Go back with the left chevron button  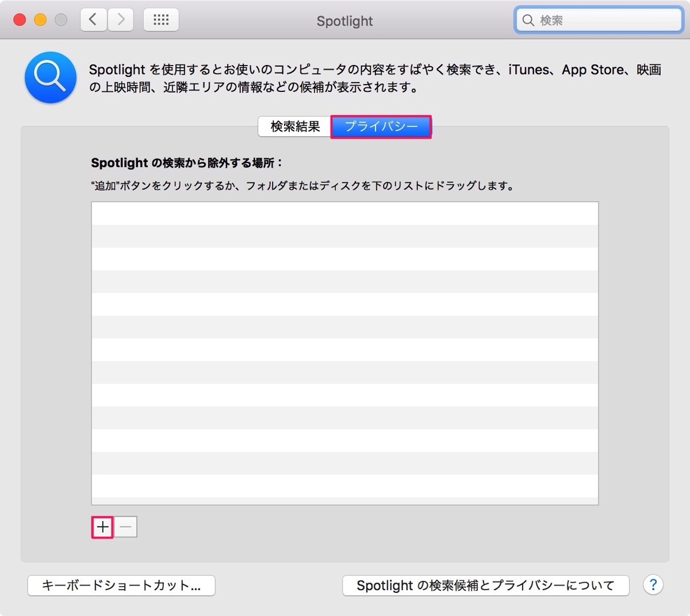93,20
